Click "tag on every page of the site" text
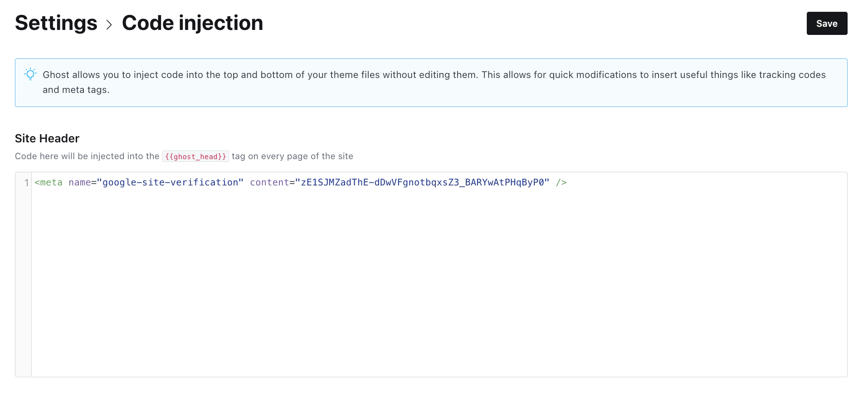868x394 pixels. (293, 156)
